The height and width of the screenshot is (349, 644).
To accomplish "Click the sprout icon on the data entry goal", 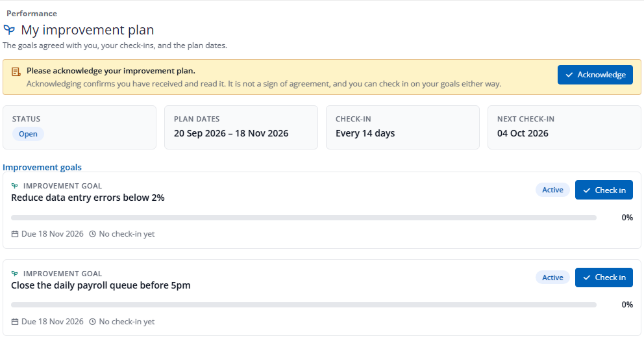I will pos(15,186).
